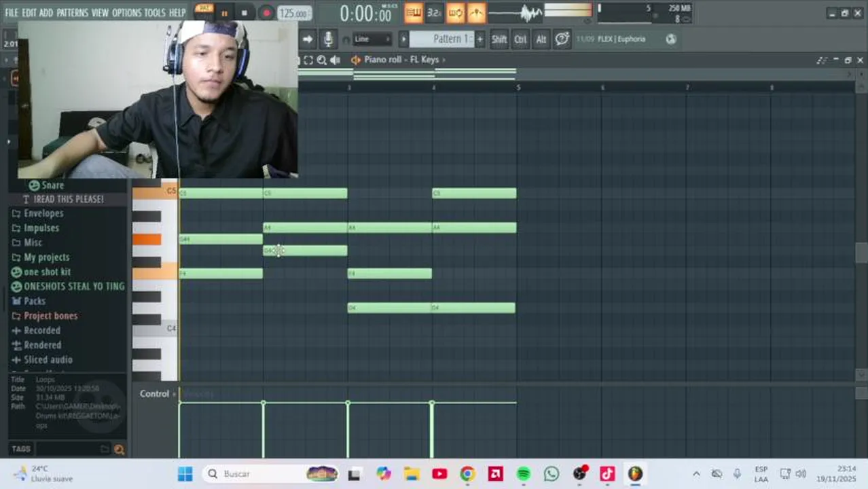Expand the Envelopes folder in browser
The image size is (868, 489).
[x=43, y=213]
